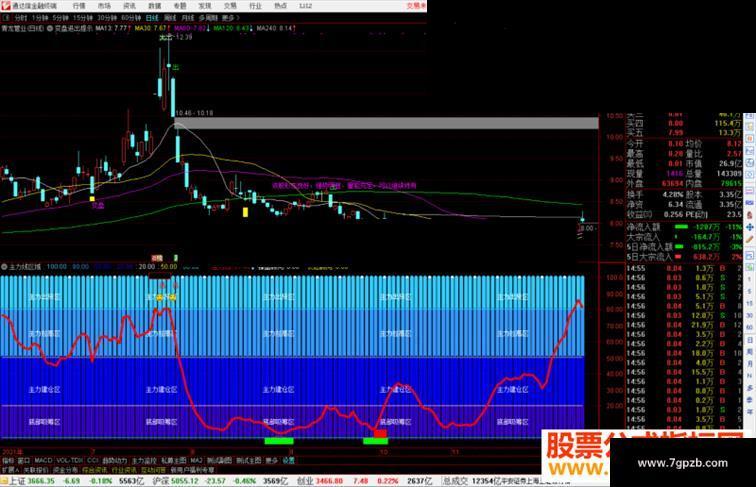Click the MA30 7.67 label

pos(151,28)
